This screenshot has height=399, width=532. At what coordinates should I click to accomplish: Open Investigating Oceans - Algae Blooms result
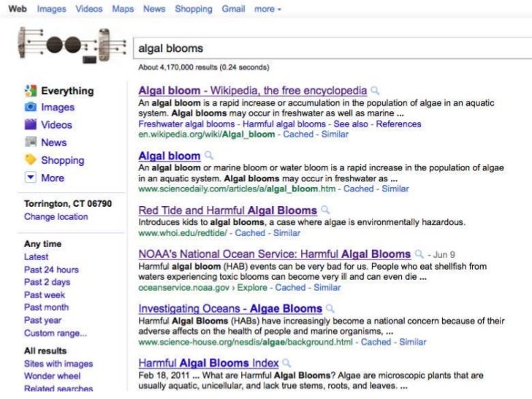pos(230,308)
